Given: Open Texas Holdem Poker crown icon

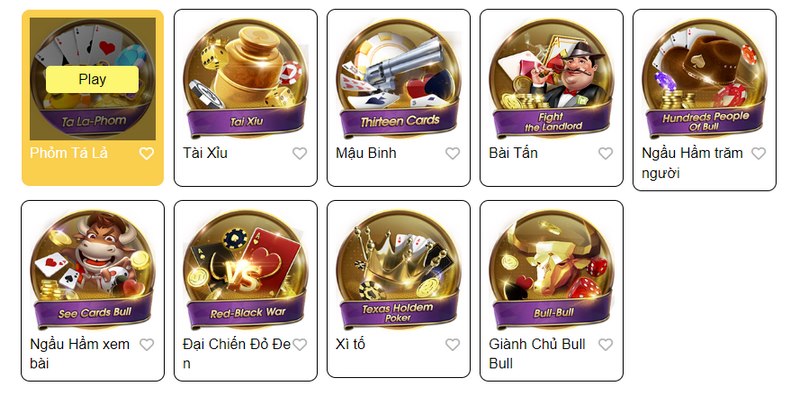Looking at the screenshot, I should point(398,270).
